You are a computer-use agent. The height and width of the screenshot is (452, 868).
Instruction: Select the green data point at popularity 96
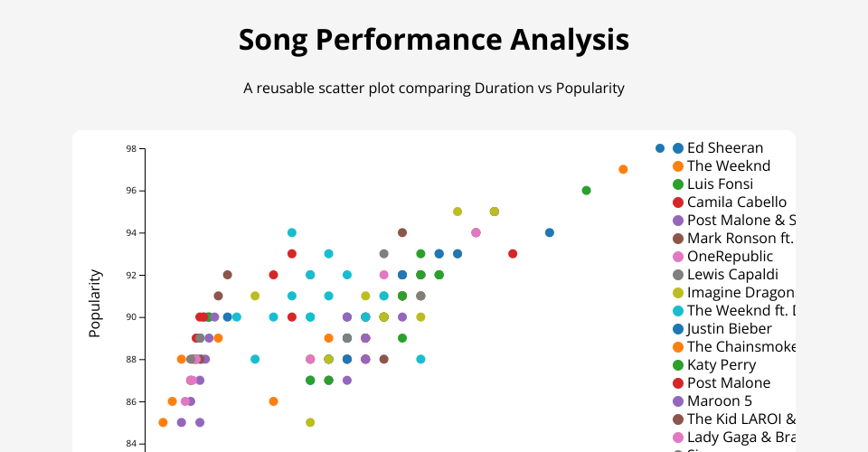tap(586, 191)
